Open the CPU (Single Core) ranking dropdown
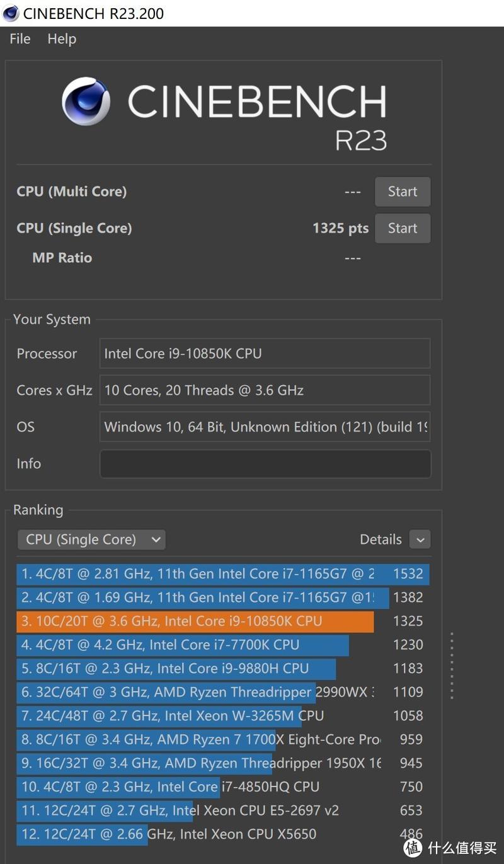Image resolution: width=504 pixels, height=864 pixels. pos(91,539)
